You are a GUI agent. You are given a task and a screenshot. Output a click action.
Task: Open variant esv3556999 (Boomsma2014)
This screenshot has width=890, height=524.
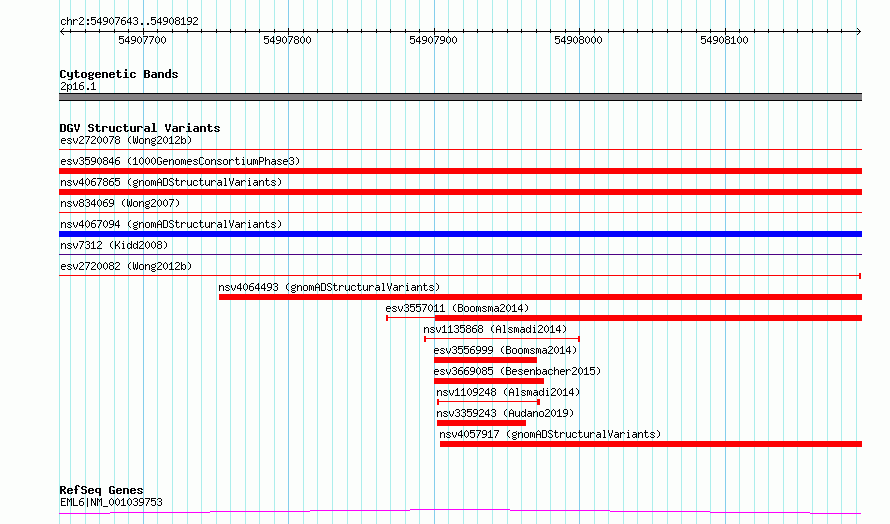(x=505, y=350)
